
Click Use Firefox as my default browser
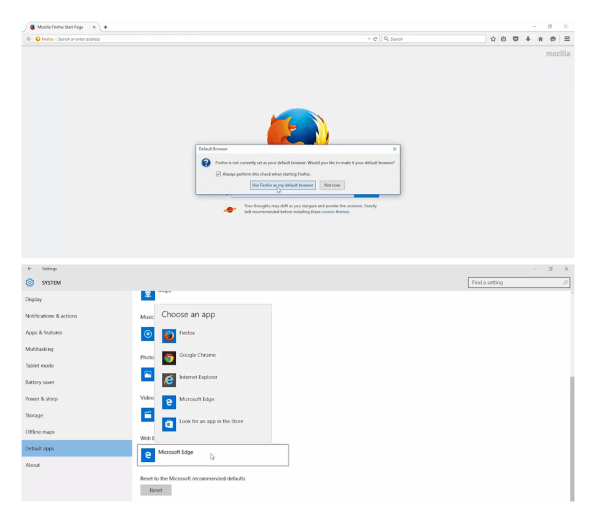pyautogui.click(x=282, y=185)
